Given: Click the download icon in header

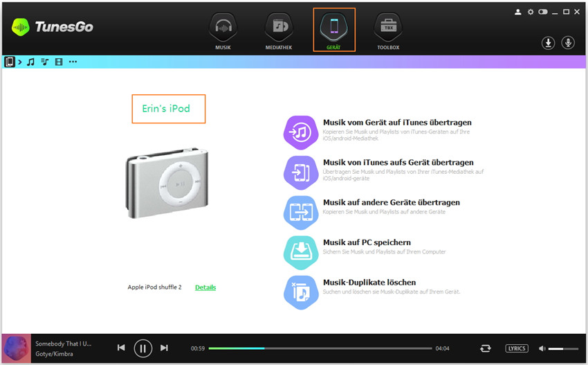Looking at the screenshot, I should (548, 43).
